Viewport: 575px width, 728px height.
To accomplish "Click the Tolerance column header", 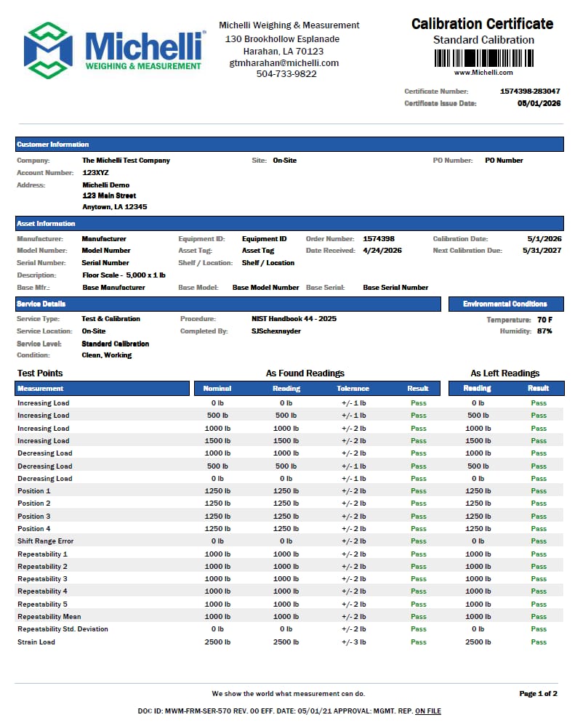I will point(353,389).
